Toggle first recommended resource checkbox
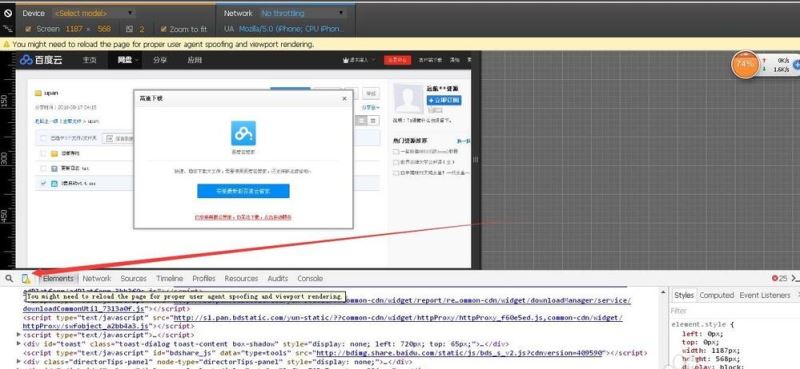Screen dimensions: 800x369 click(396, 152)
